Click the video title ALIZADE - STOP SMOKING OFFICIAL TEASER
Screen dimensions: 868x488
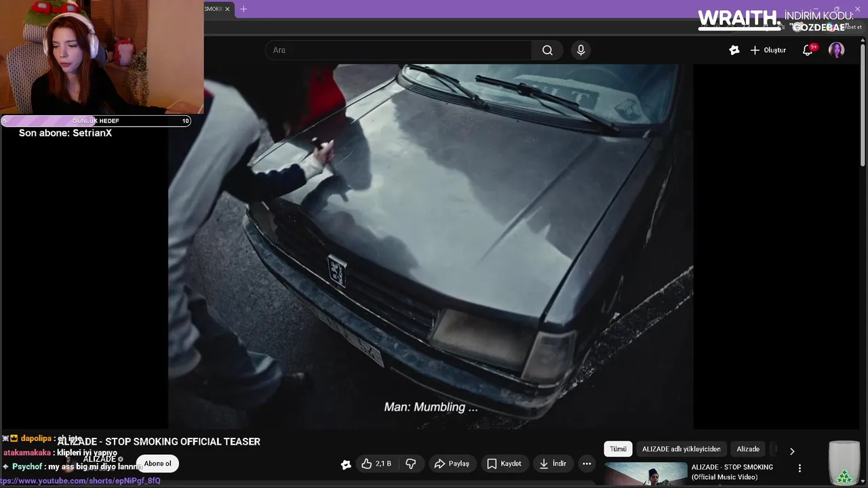(x=159, y=442)
